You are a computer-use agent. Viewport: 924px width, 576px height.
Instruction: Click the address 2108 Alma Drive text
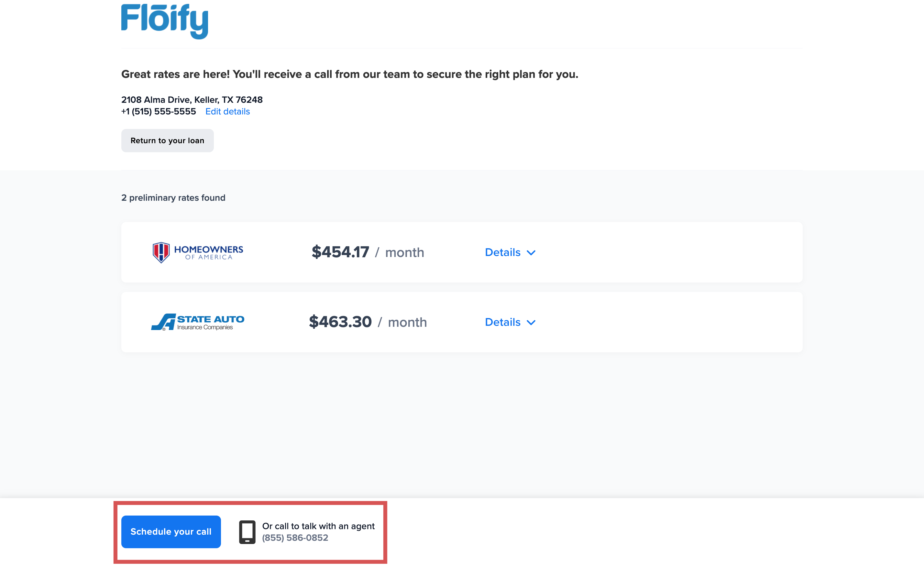[x=192, y=100]
